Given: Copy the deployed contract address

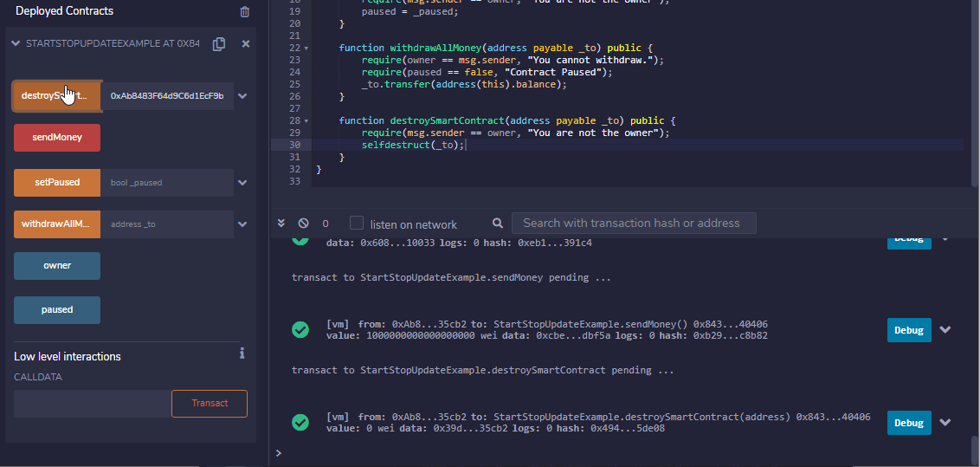Looking at the screenshot, I should (x=219, y=44).
